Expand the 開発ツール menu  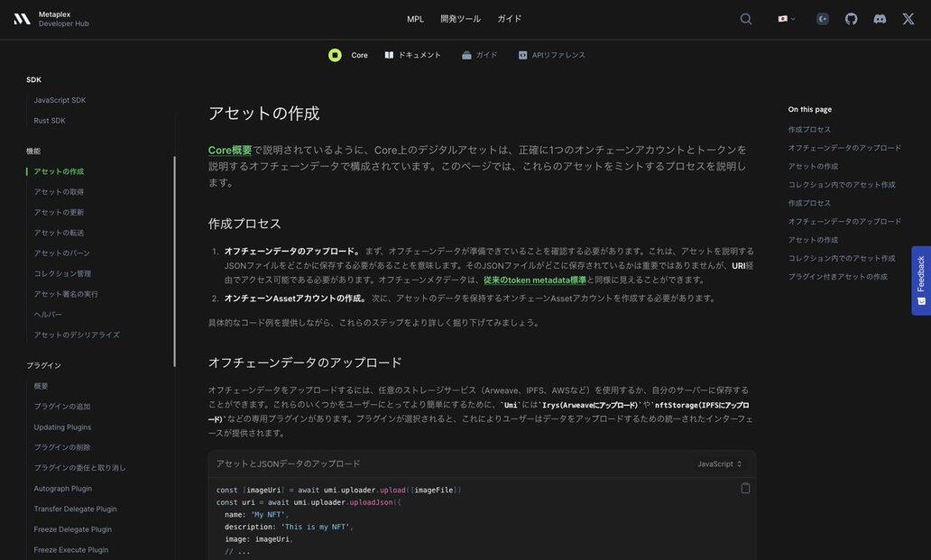(460, 19)
